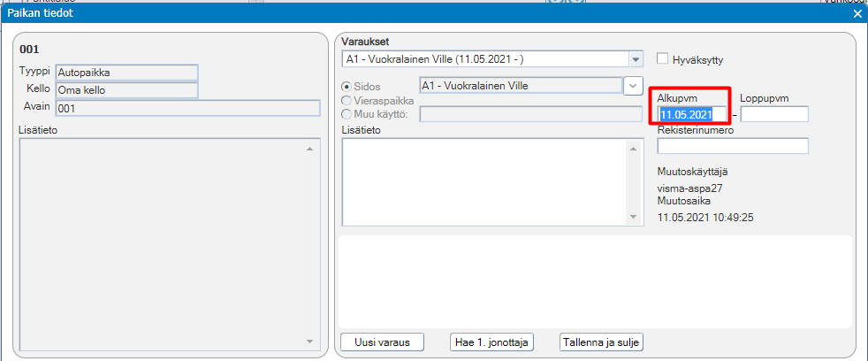Open the Varaukset dropdown list
Image resolution: width=868 pixels, height=361 pixels.
(x=636, y=58)
